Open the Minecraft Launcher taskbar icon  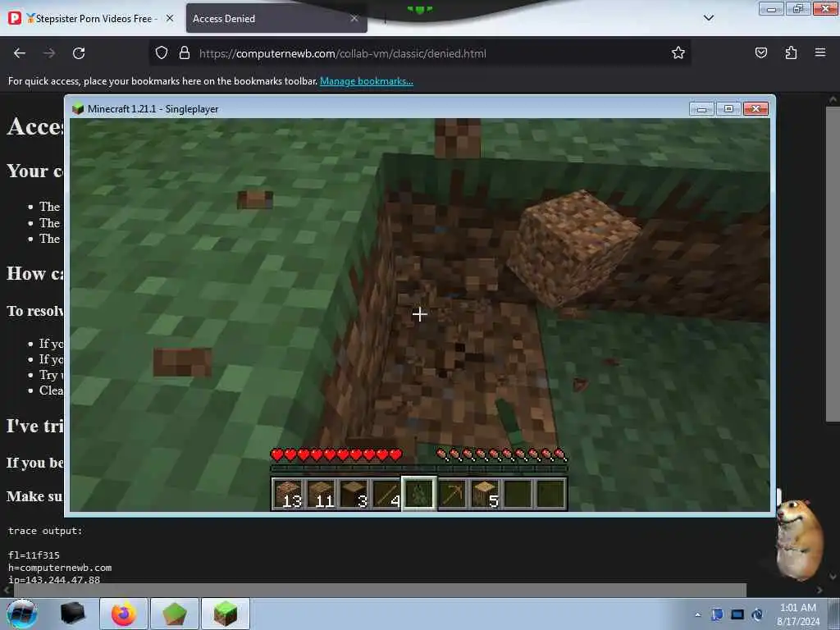click(x=175, y=614)
